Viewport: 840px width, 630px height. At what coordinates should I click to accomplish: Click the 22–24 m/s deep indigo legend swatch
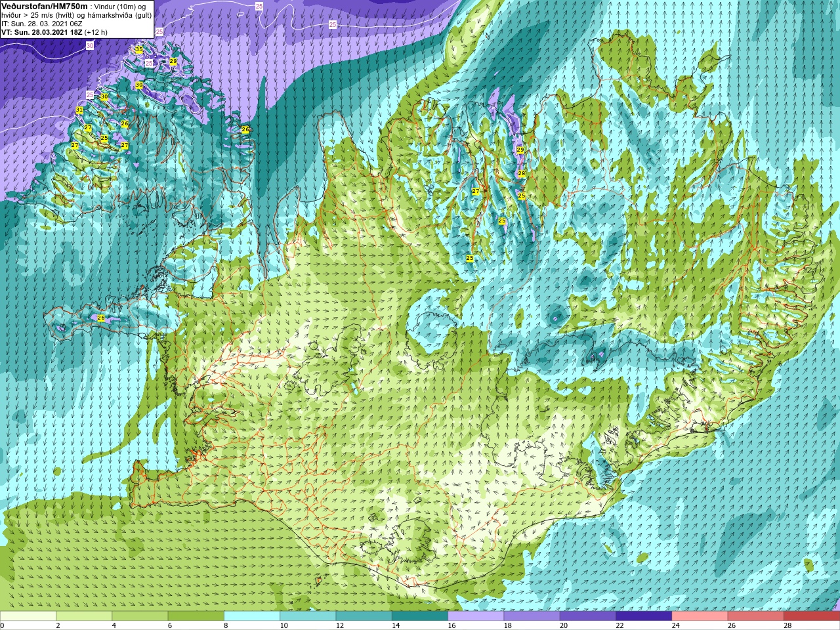644,616
